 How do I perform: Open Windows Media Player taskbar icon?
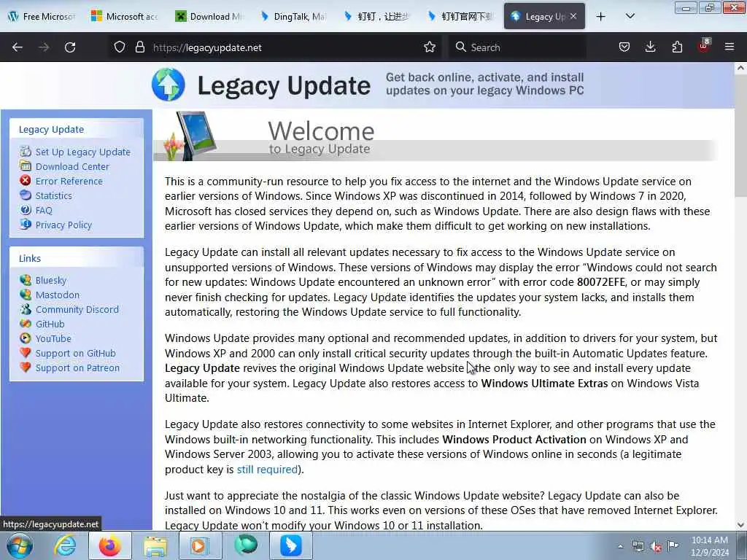pyautogui.click(x=200, y=545)
